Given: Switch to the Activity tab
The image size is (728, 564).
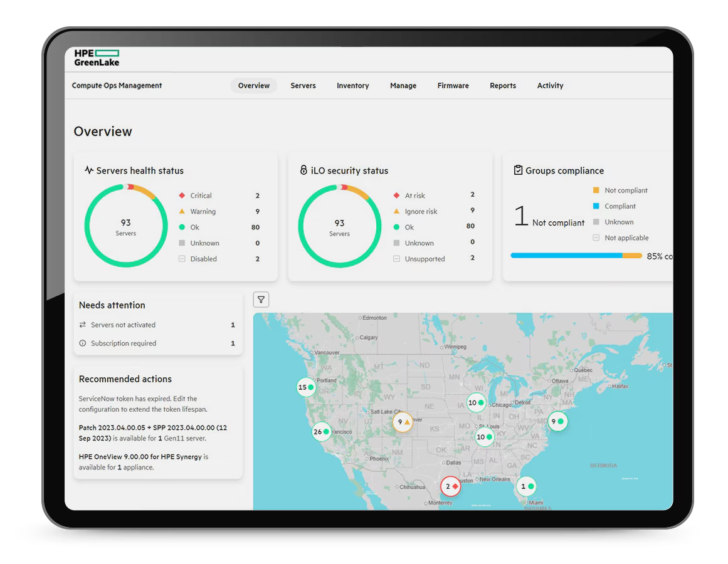Looking at the screenshot, I should pos(550,85).
